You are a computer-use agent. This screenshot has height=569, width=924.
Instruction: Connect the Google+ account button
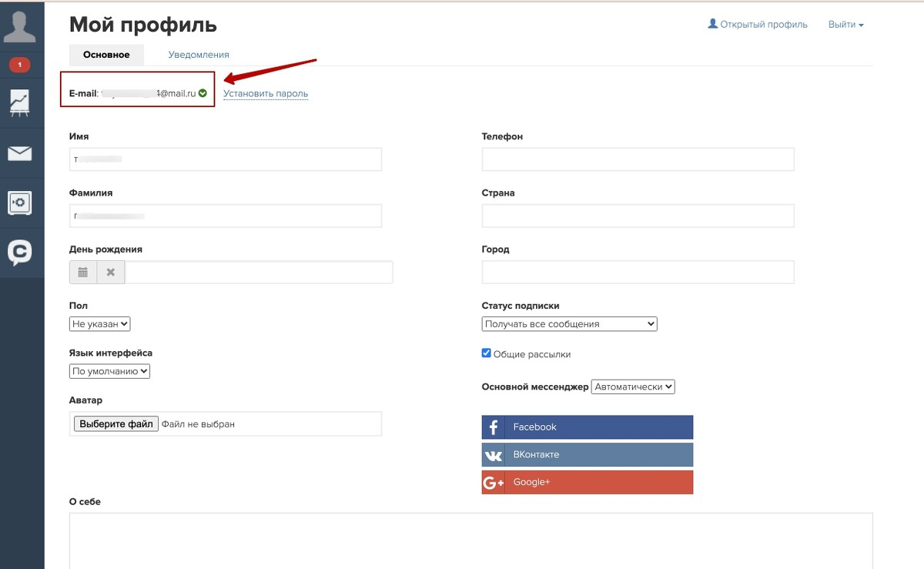588,483
